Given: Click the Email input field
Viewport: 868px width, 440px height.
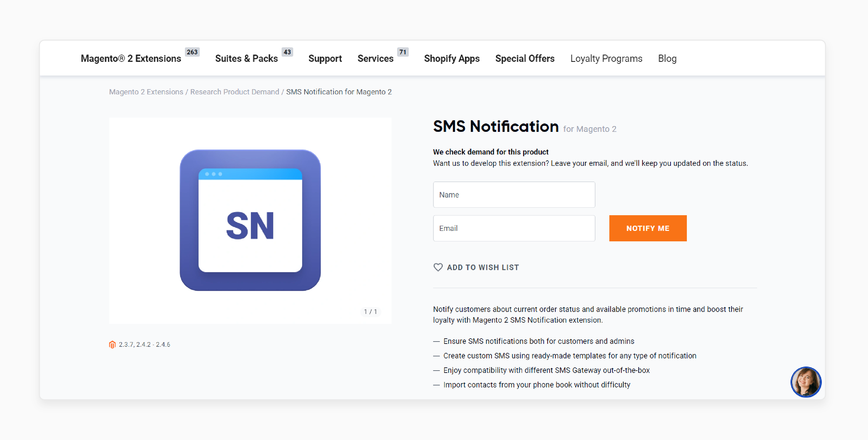Looking at the screenshot, I should point(514,228).
